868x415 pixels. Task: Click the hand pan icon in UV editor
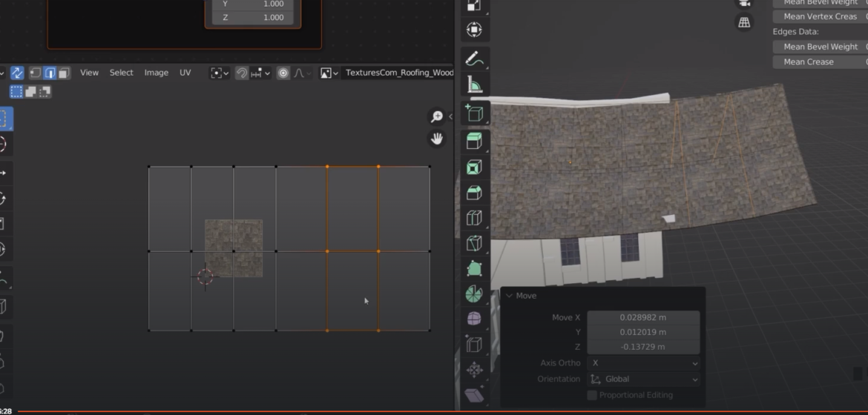(x=437, y=139)
